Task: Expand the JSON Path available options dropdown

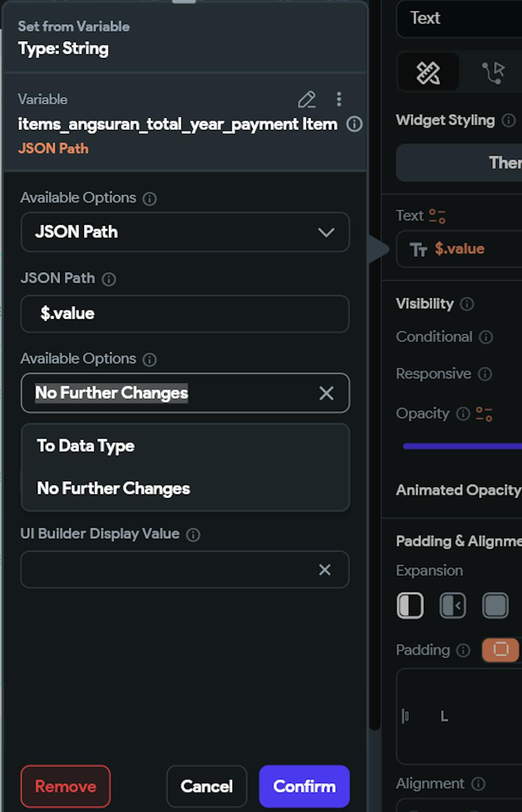Action: pos(185,232)
